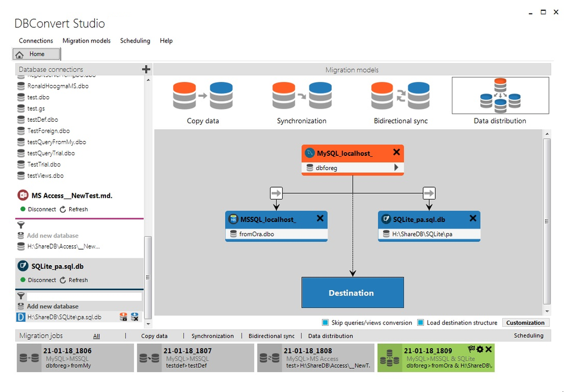Screen dimensions: 567x392
Task: Click the filter funnel in the SQLite panel
Action: pos(21,296)
